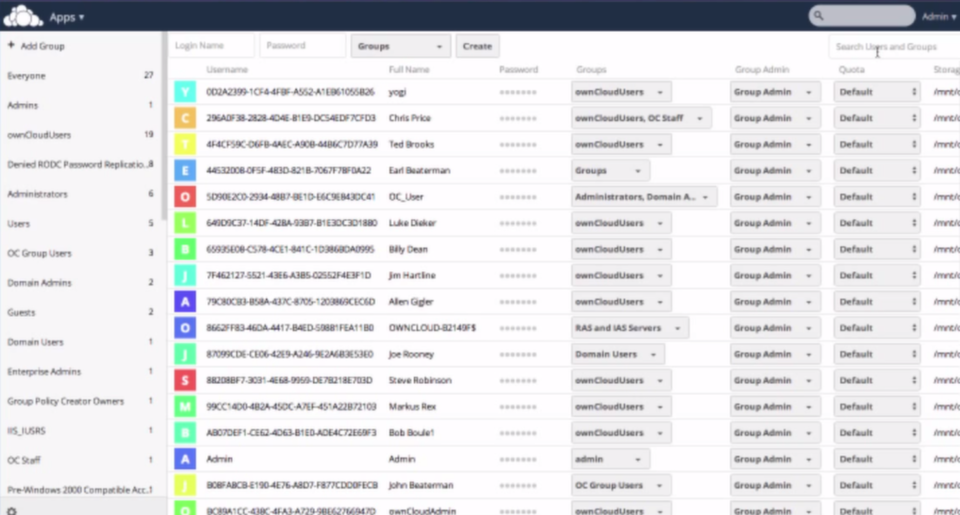Change Allen Gigler's Default quota
This screenshot has width=960, height=515.
[877, 302]
